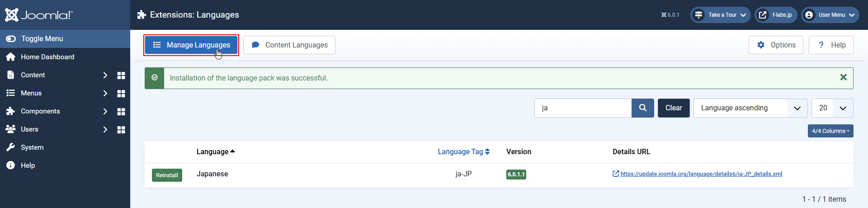The image size is (868, 208).
Task: Open the ja-JP details XML link
Action: [701, 174]
